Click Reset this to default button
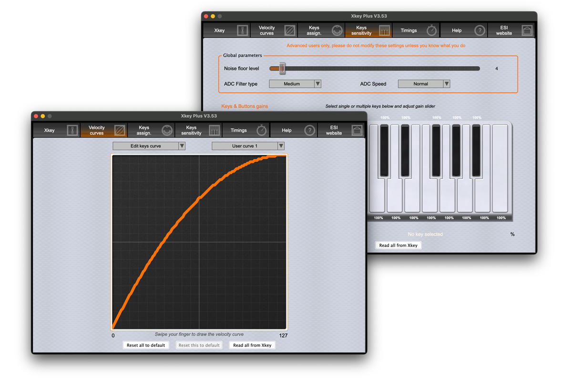Image resolution: width=572 pixels, height=392 pixels. pyautogui.click(x=199, y=345)
